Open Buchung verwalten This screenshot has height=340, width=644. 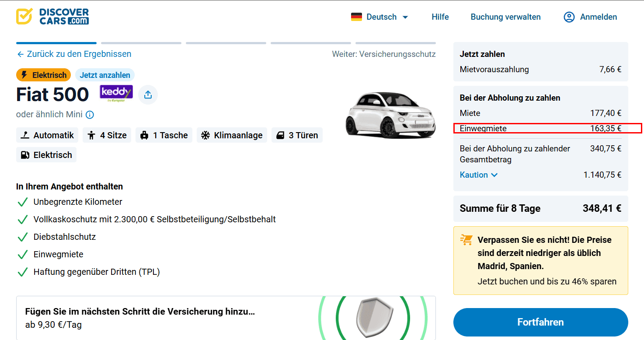coord(505,17)
